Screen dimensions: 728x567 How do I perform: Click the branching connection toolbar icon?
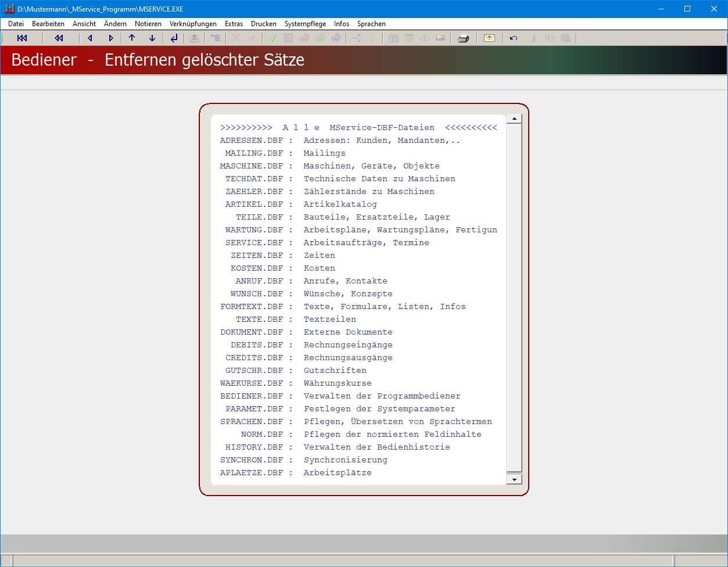356,38
